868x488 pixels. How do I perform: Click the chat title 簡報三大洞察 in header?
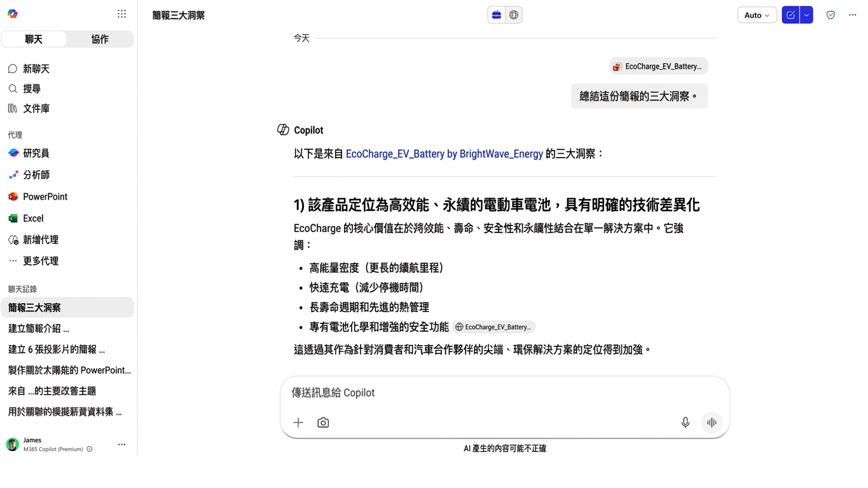[x=179, y=15]
